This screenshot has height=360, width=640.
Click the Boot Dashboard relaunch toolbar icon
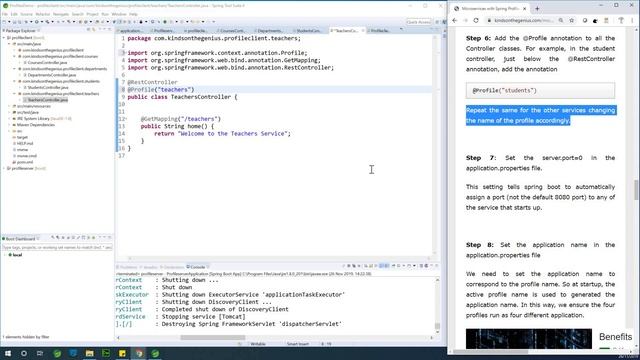coord(53,238)
